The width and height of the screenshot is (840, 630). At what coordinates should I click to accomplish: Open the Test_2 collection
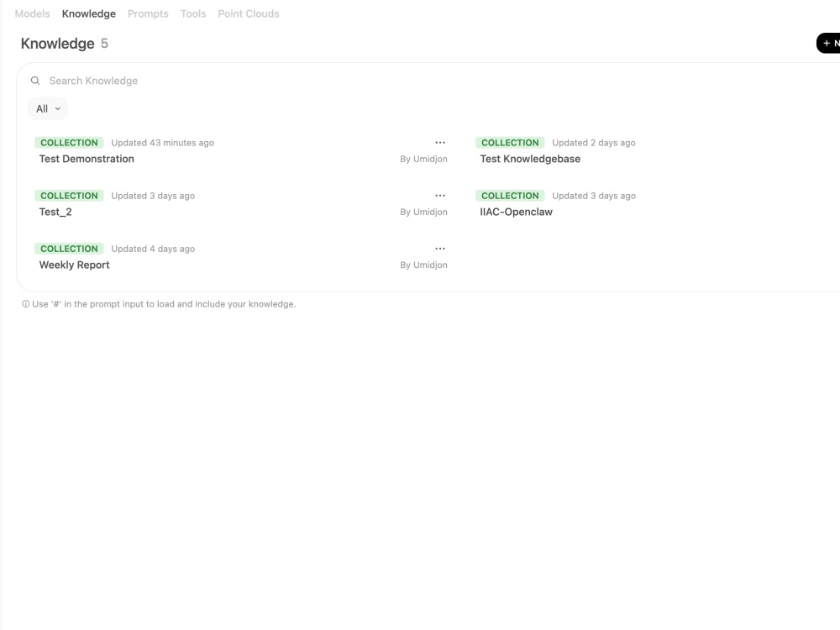click(55, 213)
